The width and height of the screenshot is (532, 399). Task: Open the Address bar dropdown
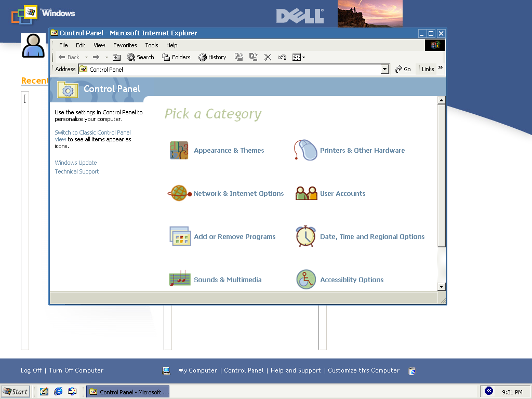pos(384,69)
